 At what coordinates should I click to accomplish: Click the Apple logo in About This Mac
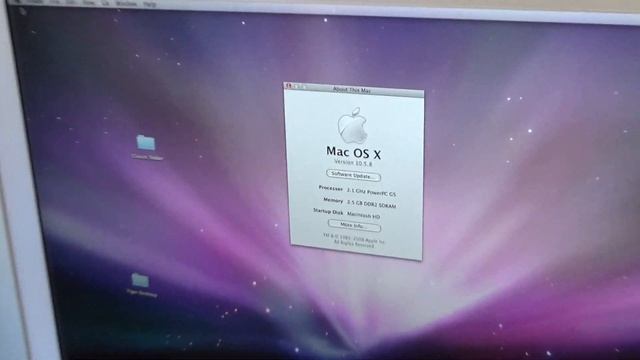(x=353, y=126)
